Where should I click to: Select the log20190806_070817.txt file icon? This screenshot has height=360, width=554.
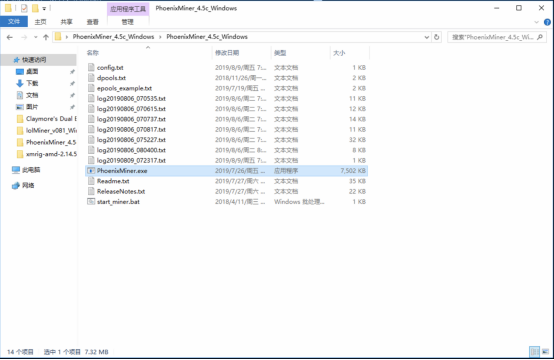point(91,129)
